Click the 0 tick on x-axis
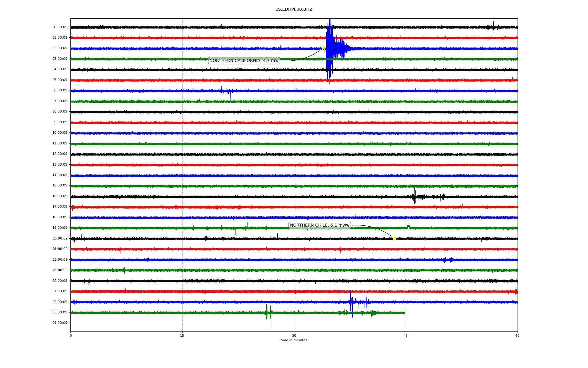The height and width of the screenshot is (368, 588). [x=71, y=335]
